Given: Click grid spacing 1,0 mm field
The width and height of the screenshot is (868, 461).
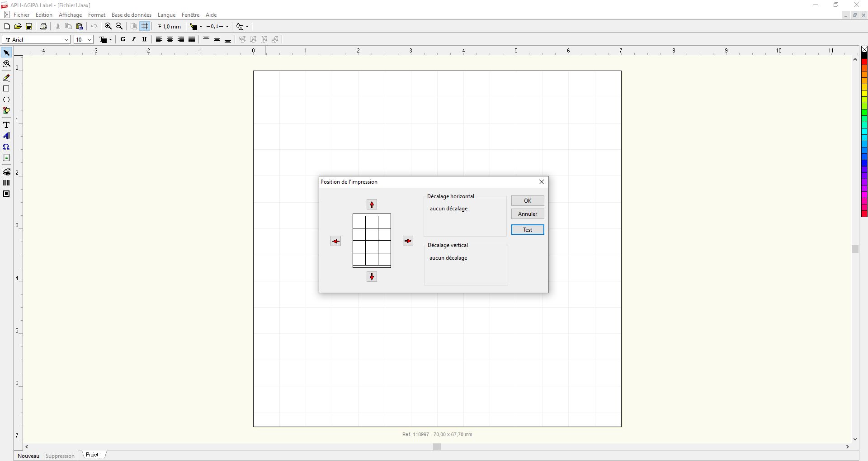Looking at the screenshot, I should point(169,26).
